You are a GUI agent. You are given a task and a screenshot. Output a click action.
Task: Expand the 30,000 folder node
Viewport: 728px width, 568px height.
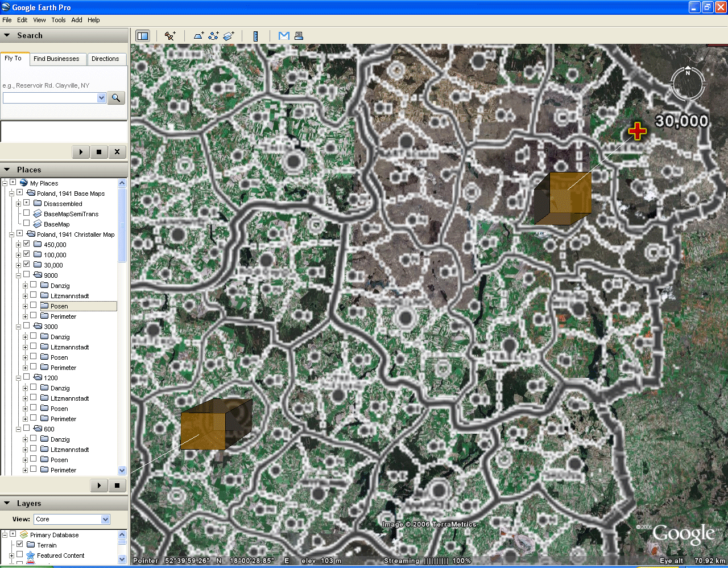pos(18,265)
